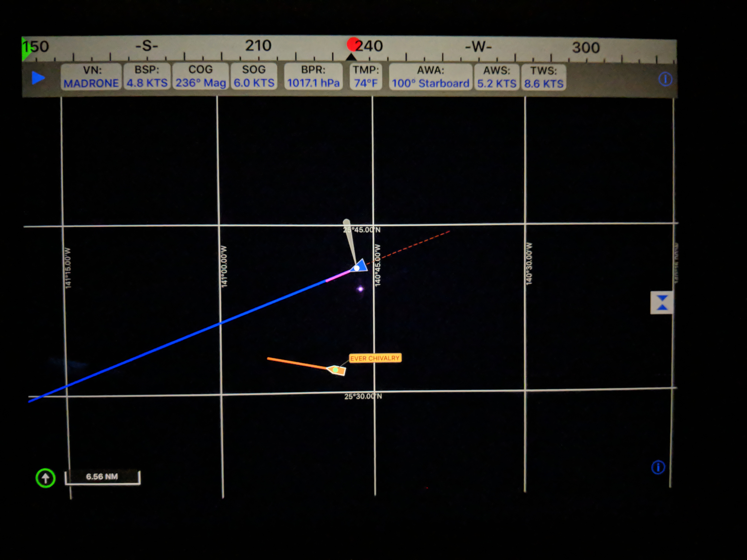Select the BSP 4.8 KTS readout
747x560 pixels.
[x=147, y=77]
